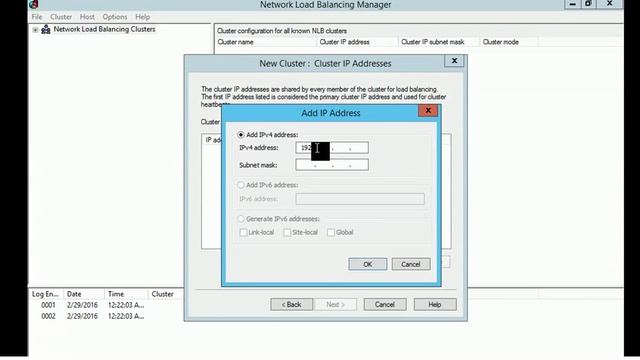Click the Network Load Balancing Clusters tree icon
The width and height of the screenshot is (640, 360).
point(46,29)
